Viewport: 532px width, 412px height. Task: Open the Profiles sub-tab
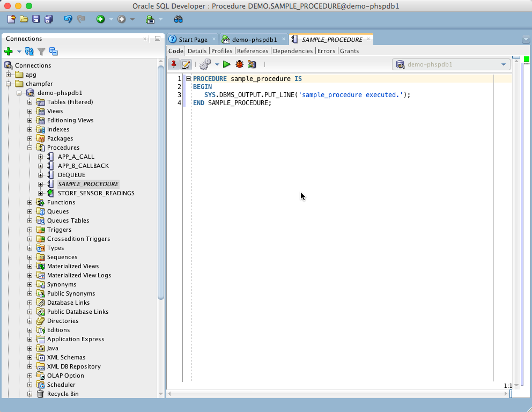[x=222, y=51]
